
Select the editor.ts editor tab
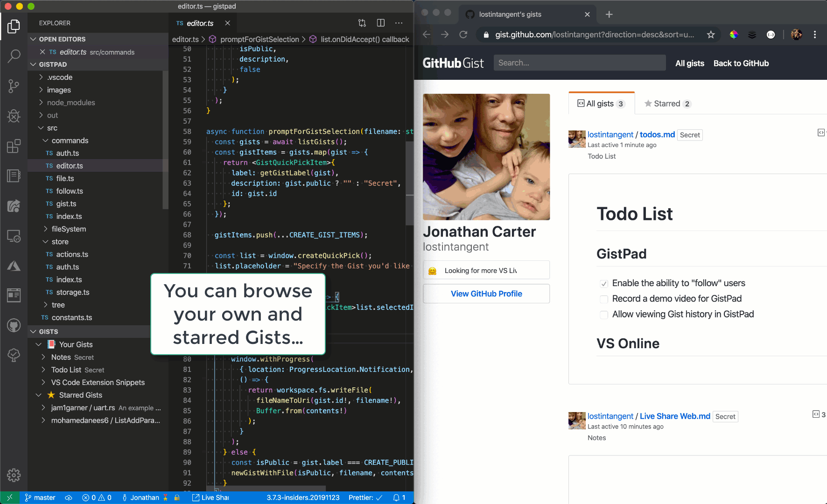pyautogui.click(x=200, y=23)
